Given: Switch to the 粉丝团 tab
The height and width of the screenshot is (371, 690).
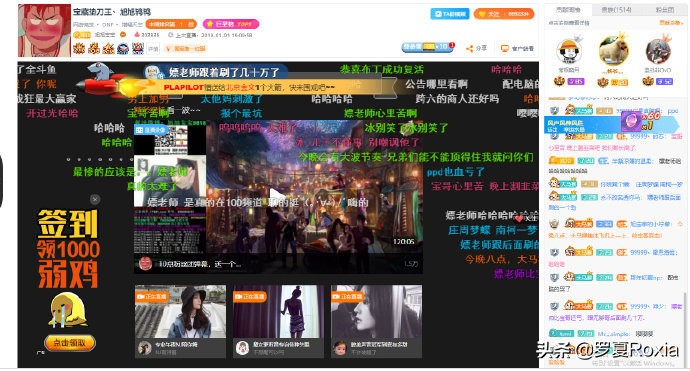Looking at the screenshot, I should pos(664,9).
